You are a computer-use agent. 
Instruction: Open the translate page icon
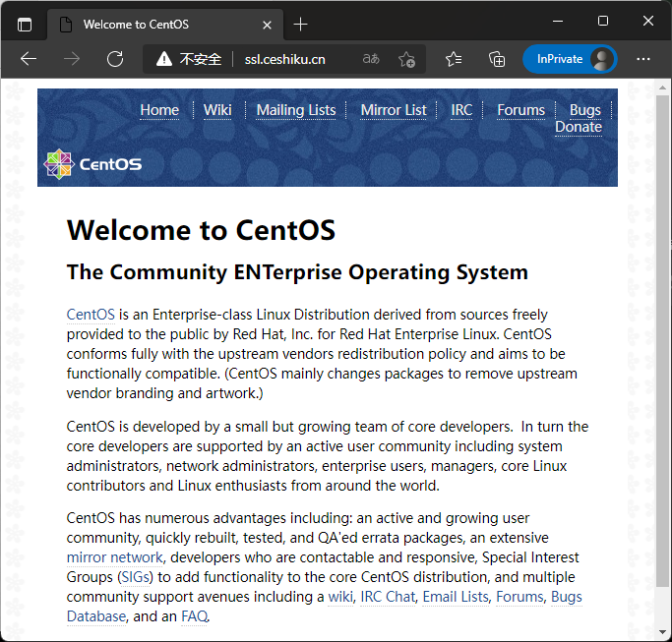pyautogui.click(x=371, y=59)
